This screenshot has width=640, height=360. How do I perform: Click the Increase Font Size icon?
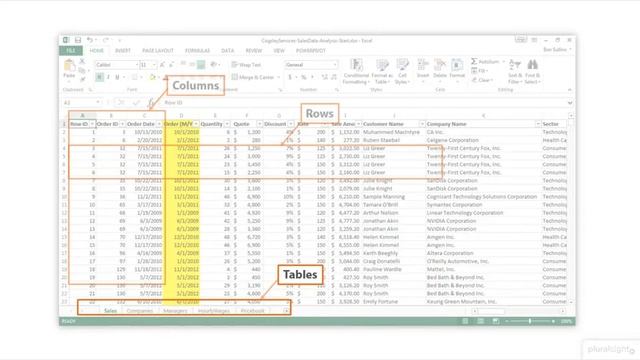coord(162,65)
